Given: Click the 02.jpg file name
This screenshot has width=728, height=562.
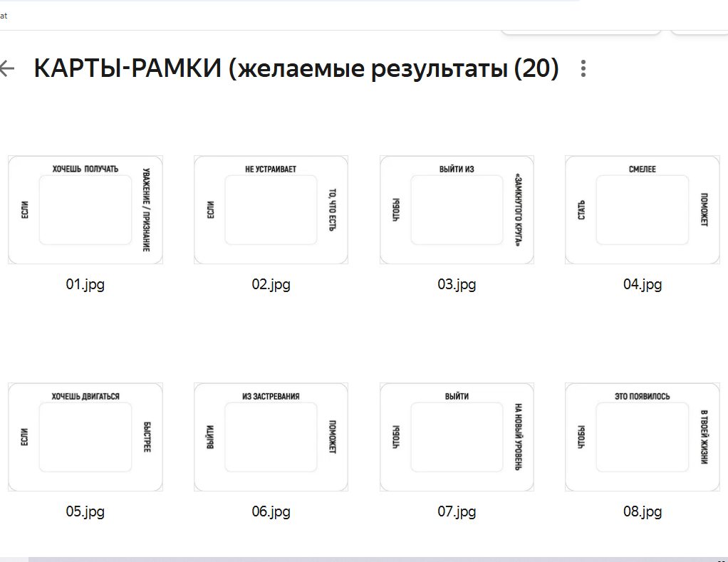Looking at the screenshot, I should click(271, 285).
